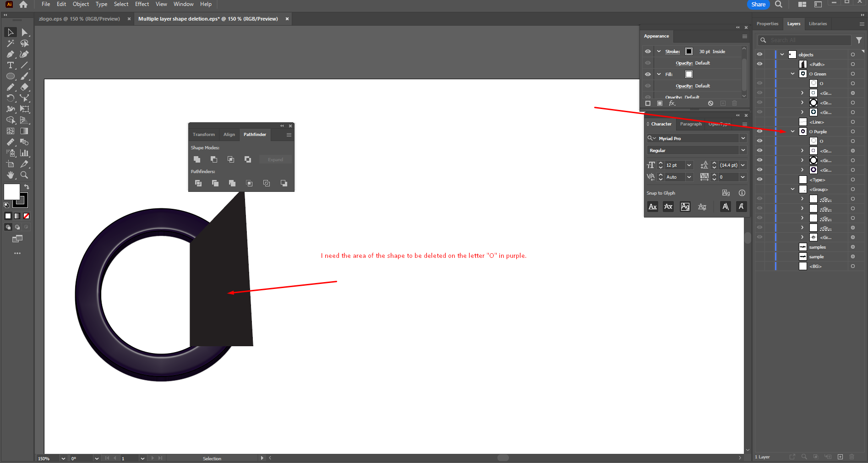Switch to the Align tab
Viewport: 868px width, 463px height.
(229, 135)
